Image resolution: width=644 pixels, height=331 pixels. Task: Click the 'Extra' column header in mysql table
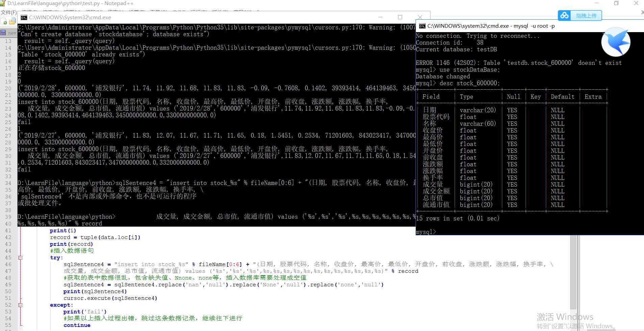593,97
